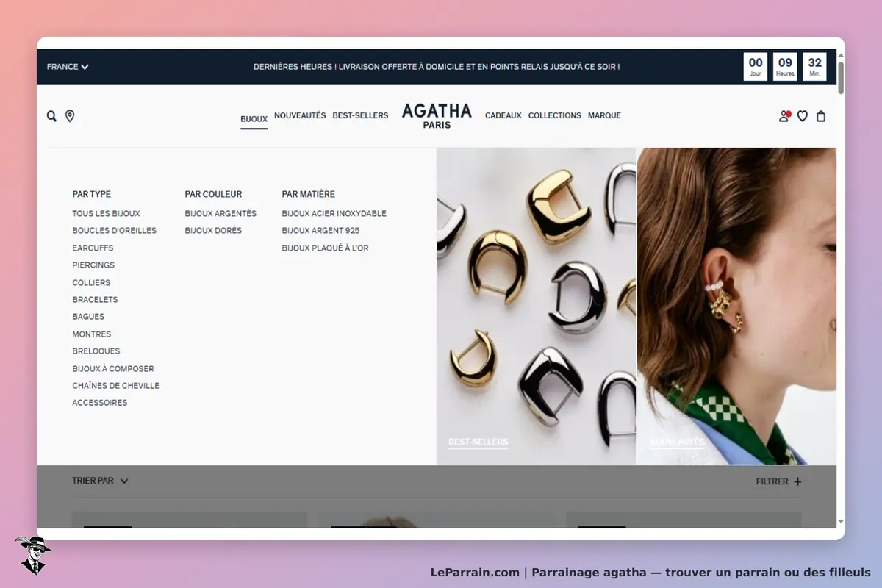The width and height of the screenshot is (882, 588).
Task: Open the user account icon
Action: [784, 116]
